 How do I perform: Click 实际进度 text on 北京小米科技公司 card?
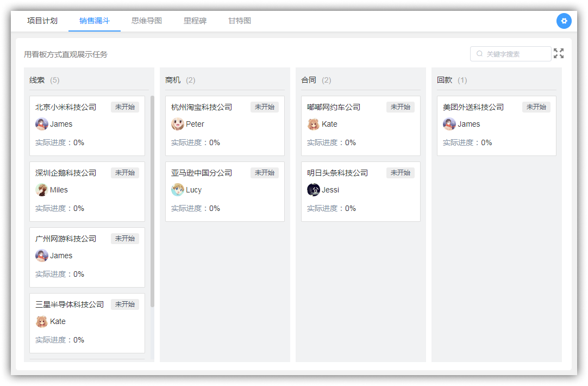pos(60,142)
